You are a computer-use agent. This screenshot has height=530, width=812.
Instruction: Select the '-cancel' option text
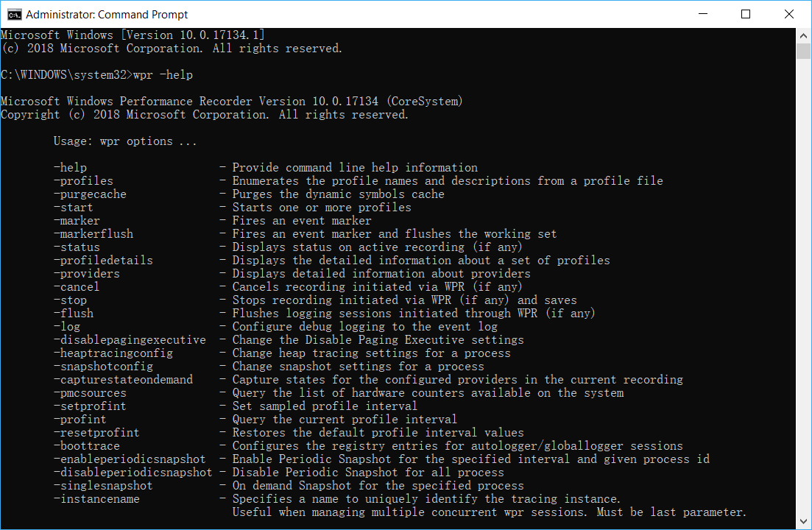click(x=76, y=287)
